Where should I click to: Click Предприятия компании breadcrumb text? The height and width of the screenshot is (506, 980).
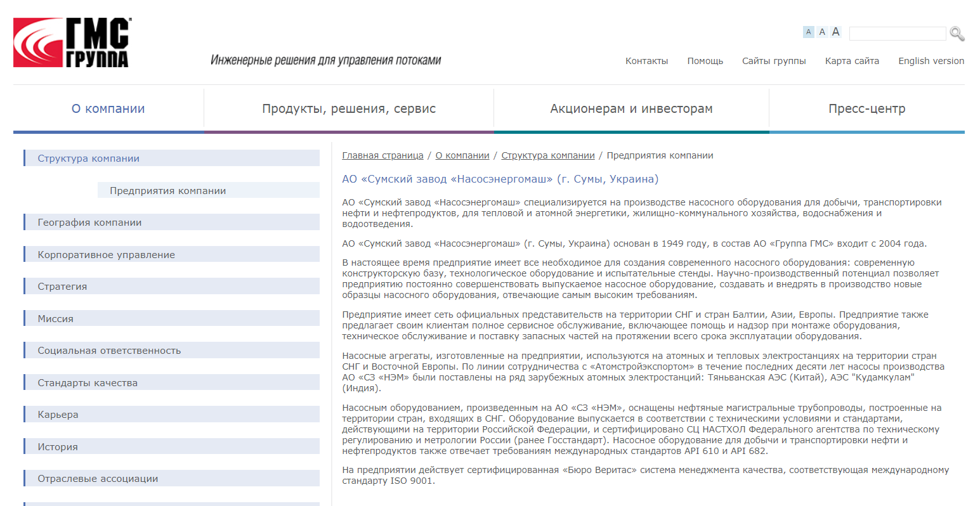(660, 155)
